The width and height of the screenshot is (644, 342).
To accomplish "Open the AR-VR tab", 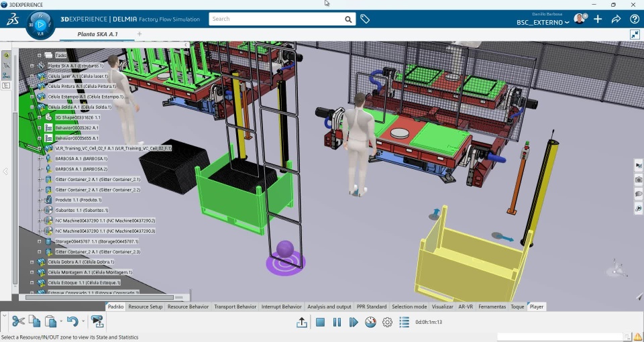I will click(466, 306).
